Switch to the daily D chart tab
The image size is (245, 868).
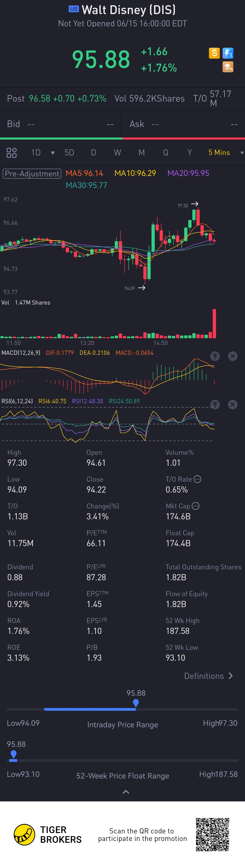pyautogui.click(x=93, y=153)
